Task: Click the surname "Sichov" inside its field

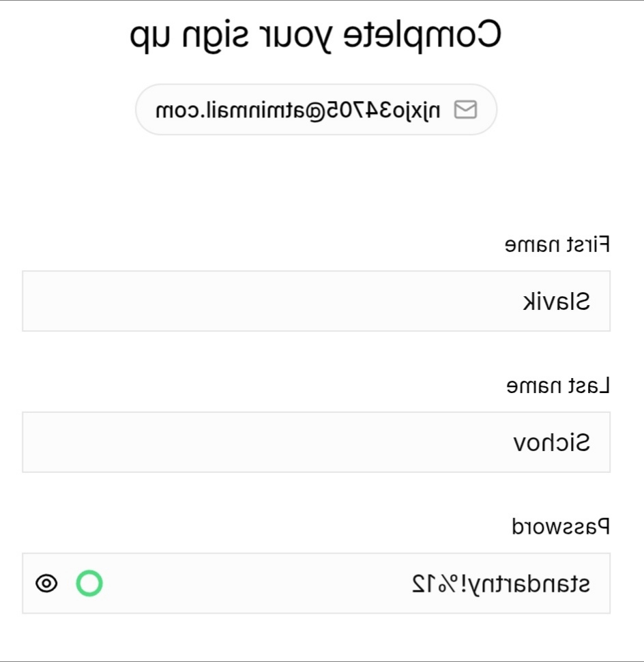Action: (551, 443)
